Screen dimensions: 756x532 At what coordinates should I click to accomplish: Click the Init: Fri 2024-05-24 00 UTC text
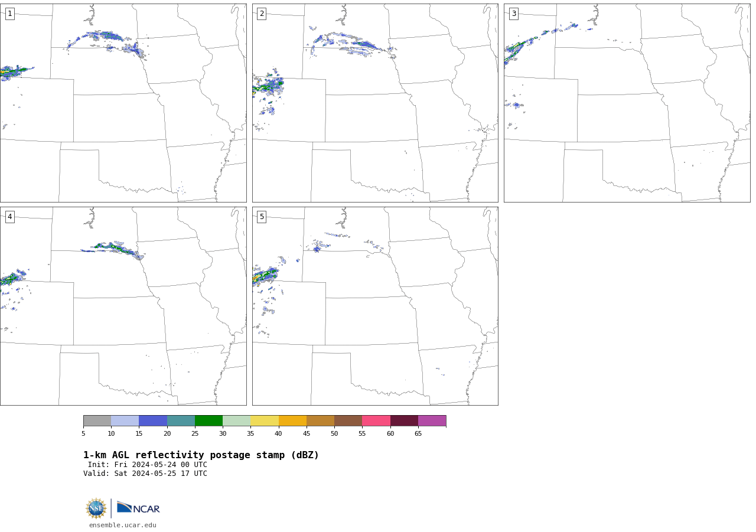click(148, 465)
